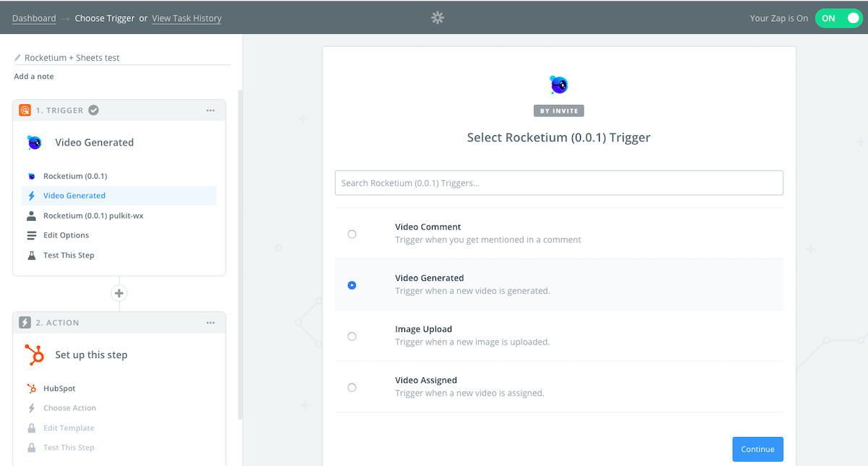Open Video Generated step in sidebar
Viewport: 868px width, 466px height.
119,195
